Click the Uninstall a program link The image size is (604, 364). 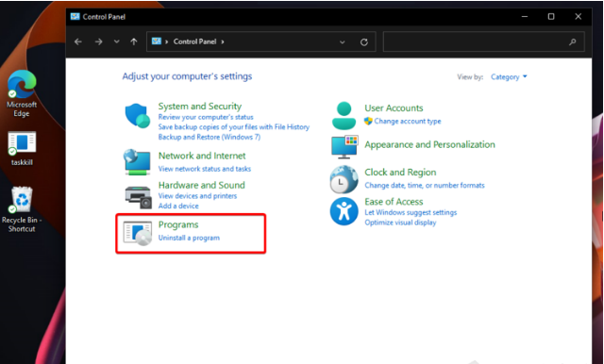coord(189,238)
